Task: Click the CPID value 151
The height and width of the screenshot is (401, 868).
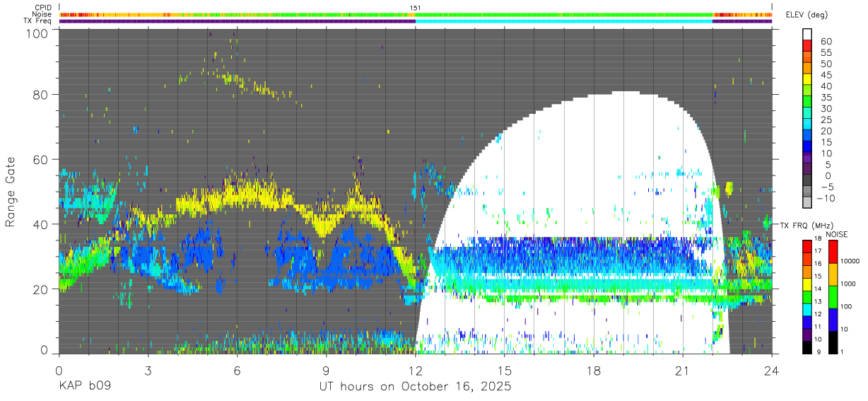Action: (415, 8)
